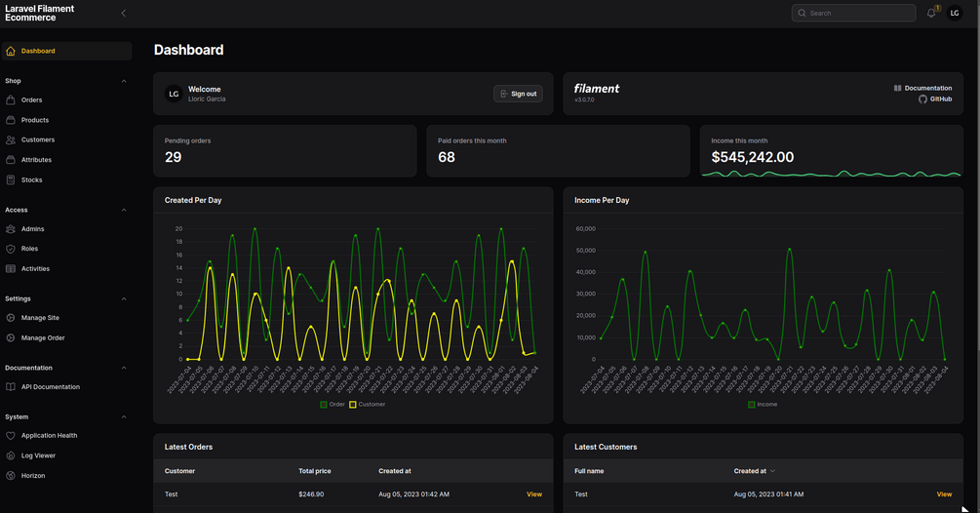Screen dimensions: 980x513
Task: Click the Log Viewer icon
Action: coord(11,455)
